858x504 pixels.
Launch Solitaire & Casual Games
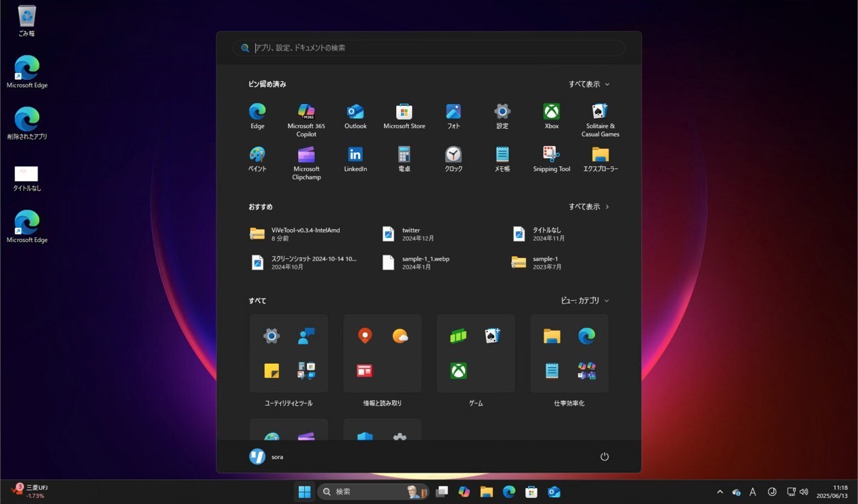[x=600, y=112]
